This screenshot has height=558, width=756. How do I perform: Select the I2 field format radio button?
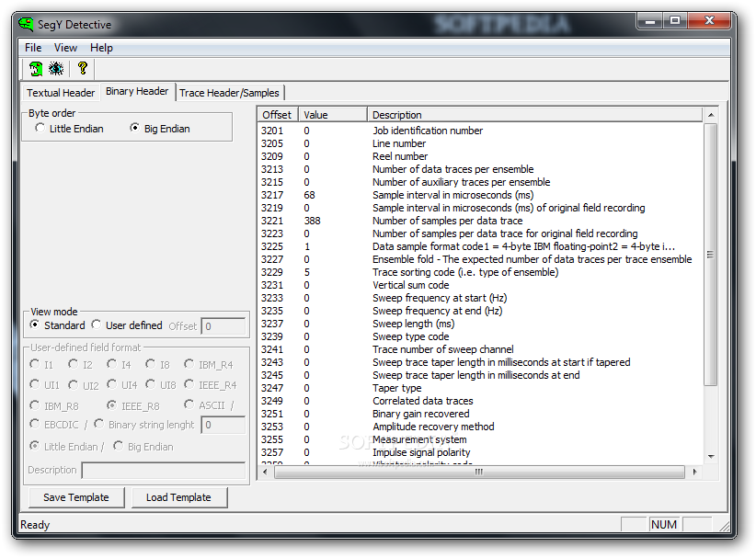80,365
